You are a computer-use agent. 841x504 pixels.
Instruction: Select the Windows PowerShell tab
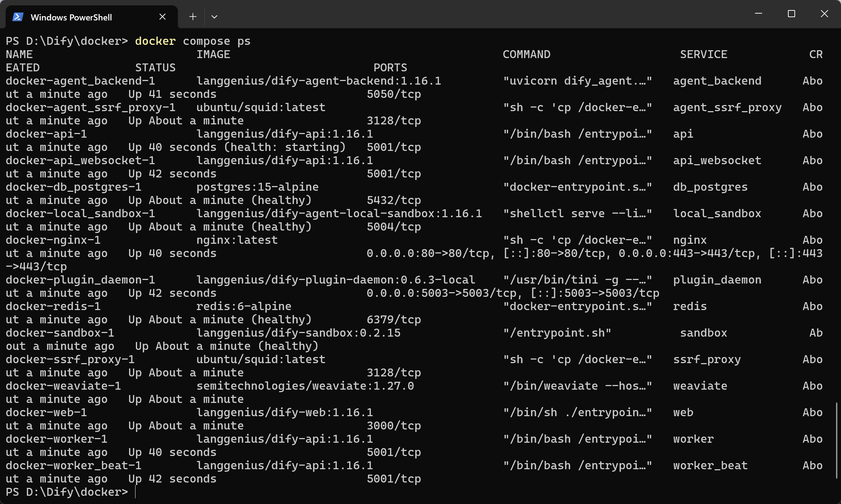click(92, 17)
